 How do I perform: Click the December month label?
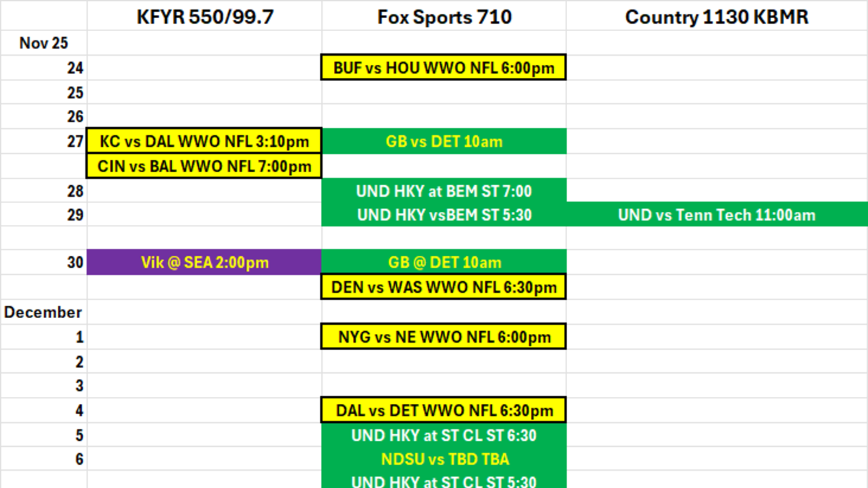click(43, 312)
